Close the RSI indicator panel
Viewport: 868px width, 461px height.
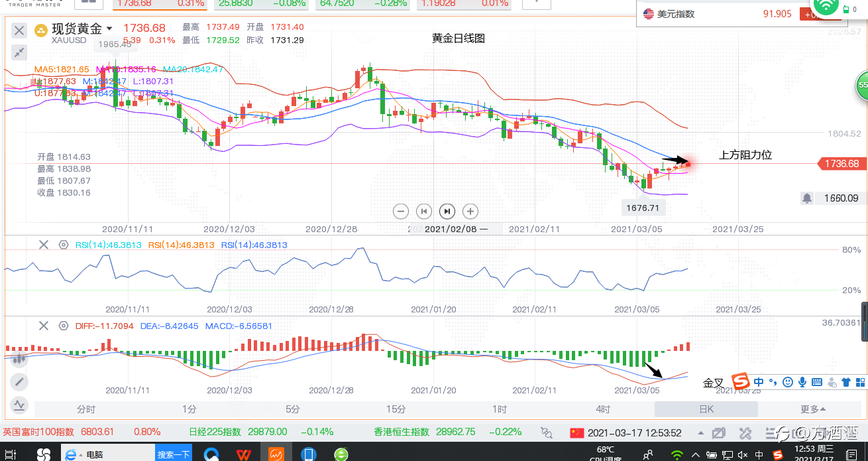(x=44, y=245)
